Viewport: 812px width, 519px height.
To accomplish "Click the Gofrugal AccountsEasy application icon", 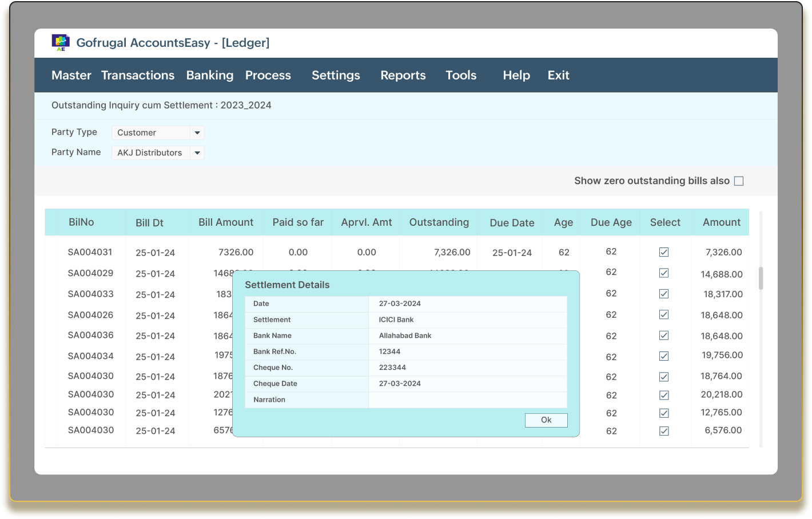I will (x=59, y=42).
